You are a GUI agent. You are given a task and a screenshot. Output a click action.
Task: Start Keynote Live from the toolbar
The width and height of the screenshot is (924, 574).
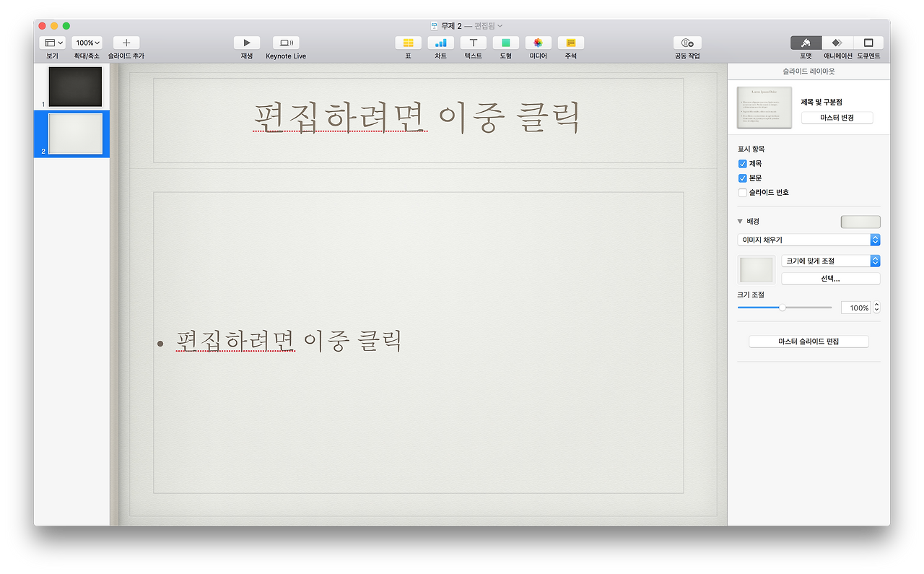pyautogui.click(x=286, y=43)
